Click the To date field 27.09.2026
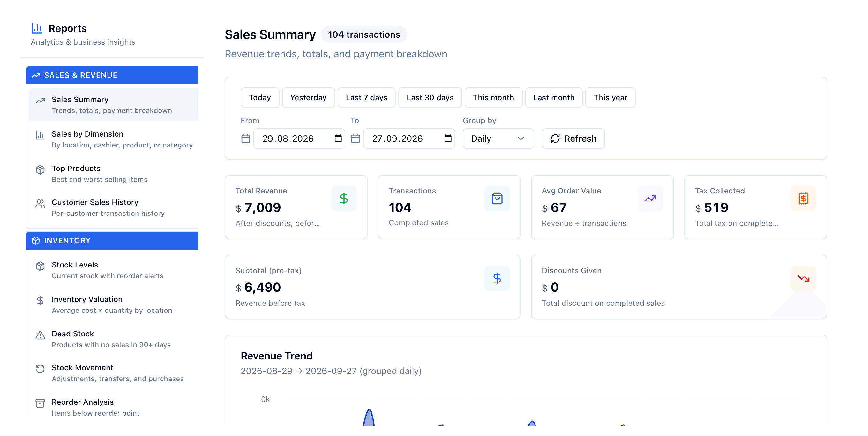 (409, 139)
